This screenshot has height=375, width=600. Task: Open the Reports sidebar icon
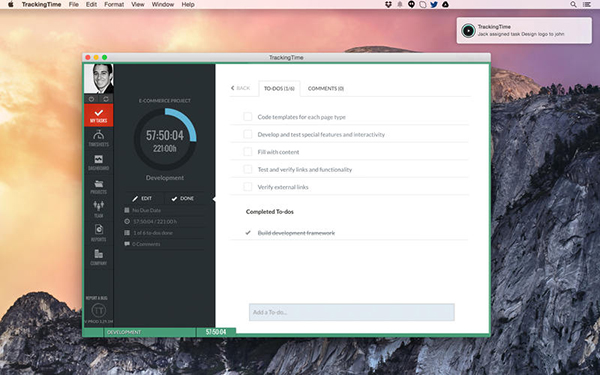click(99, 233)
